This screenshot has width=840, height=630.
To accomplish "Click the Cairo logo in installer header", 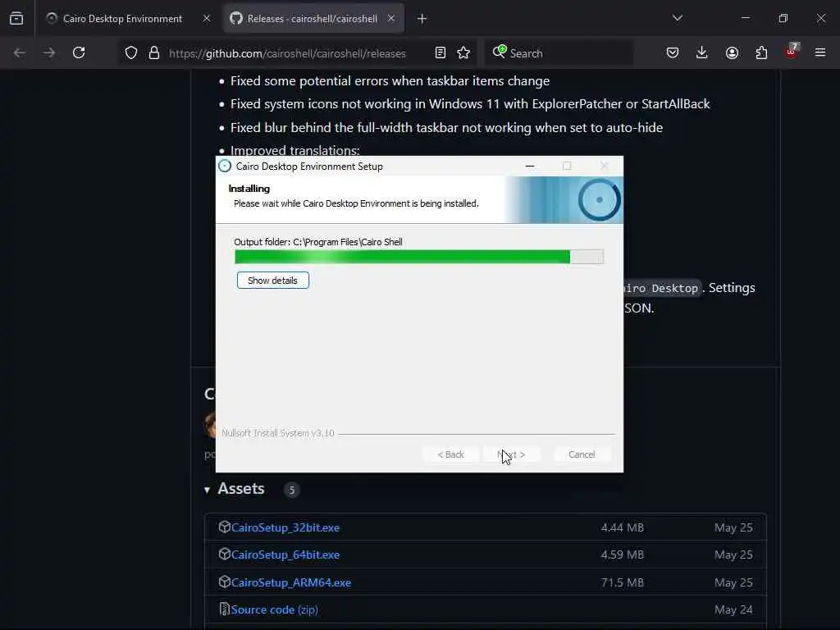I will click(599, 200).
